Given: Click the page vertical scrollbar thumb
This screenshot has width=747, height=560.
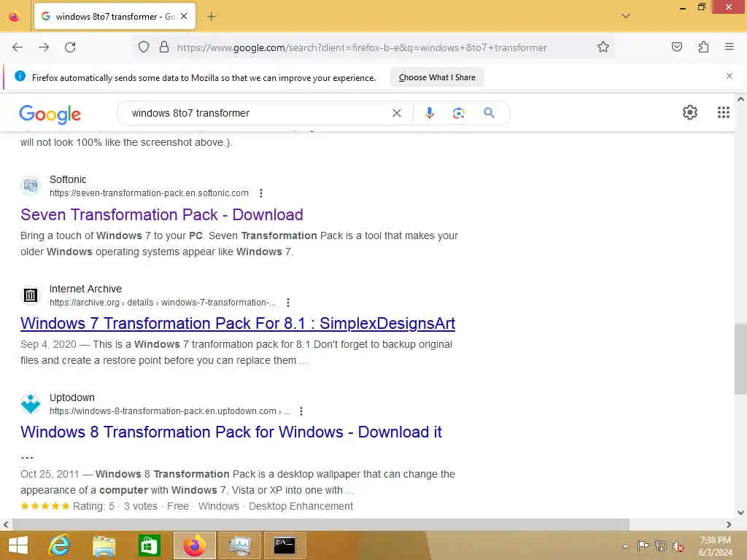Looking at the screenshot, I should coord(740,359).
